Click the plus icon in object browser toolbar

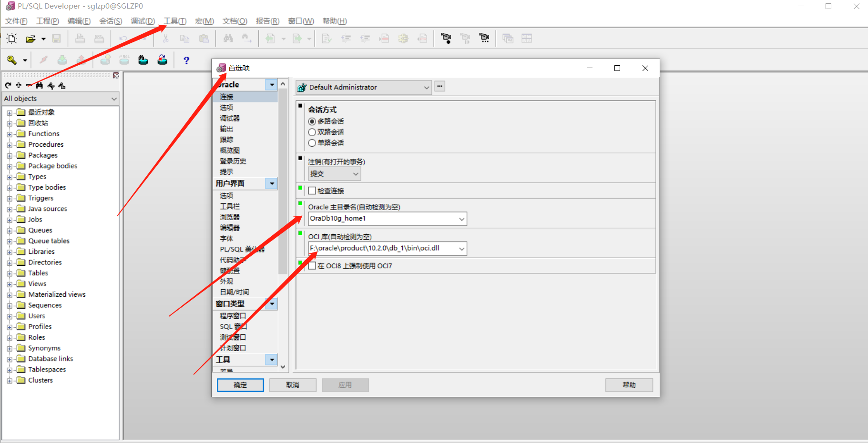(19, 85)
